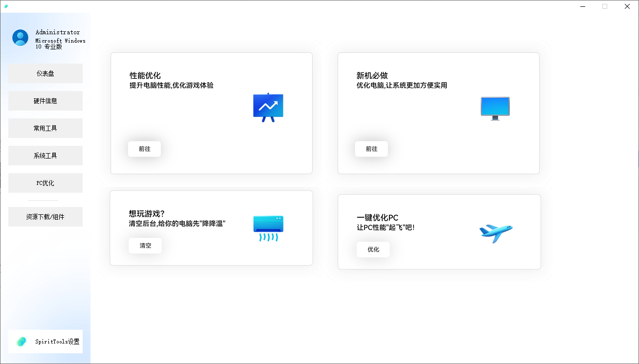Screen dimensions: 639x364
Task: Select 系统工具 from the sidebar
Action: click(x=46, y=155)
